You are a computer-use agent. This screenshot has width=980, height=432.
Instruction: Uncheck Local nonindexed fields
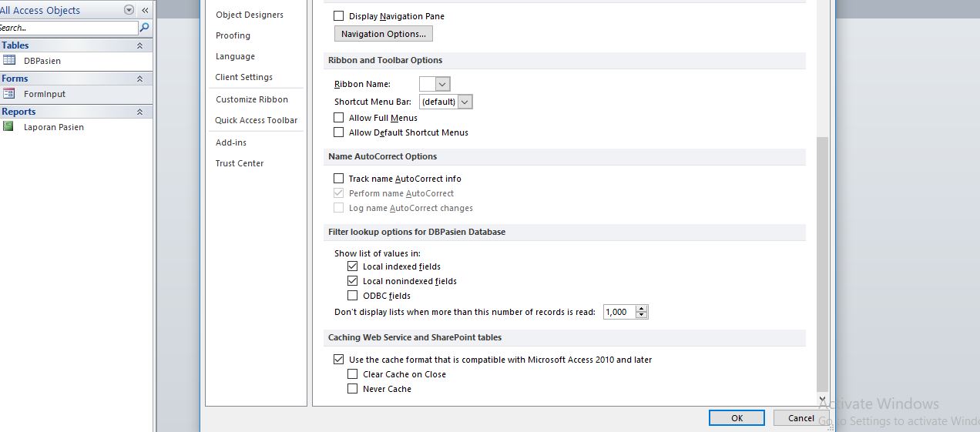pyautogui.click(x=353, y=281)
